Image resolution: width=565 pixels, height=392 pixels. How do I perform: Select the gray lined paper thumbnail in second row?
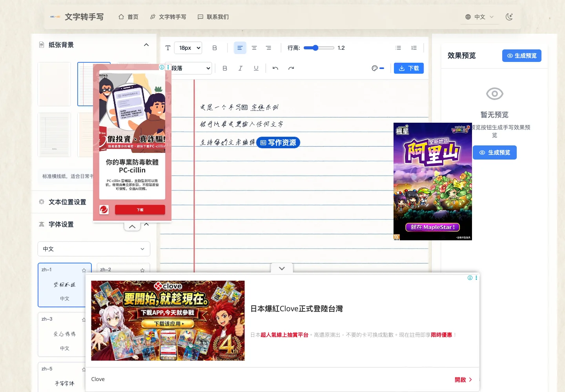[54, 135]
